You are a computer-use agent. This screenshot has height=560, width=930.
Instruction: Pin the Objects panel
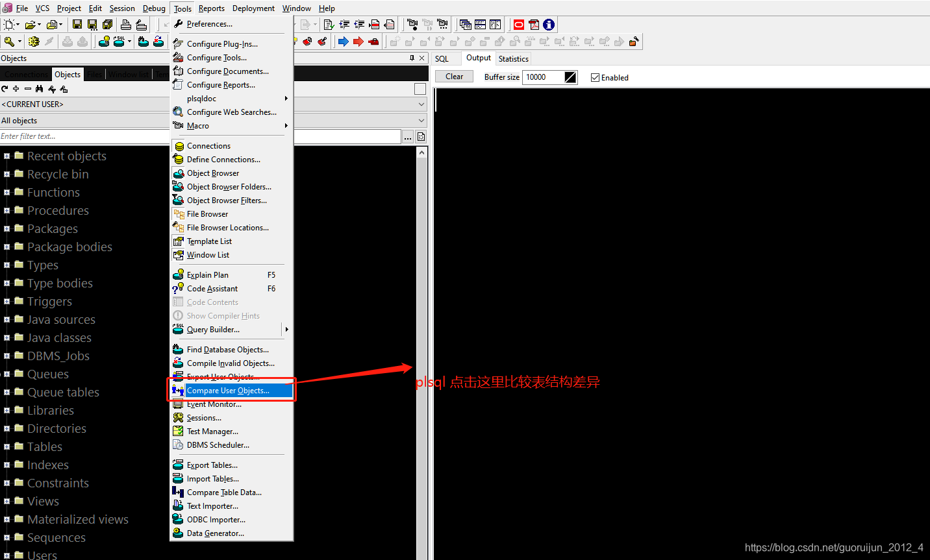coord(412,58)
